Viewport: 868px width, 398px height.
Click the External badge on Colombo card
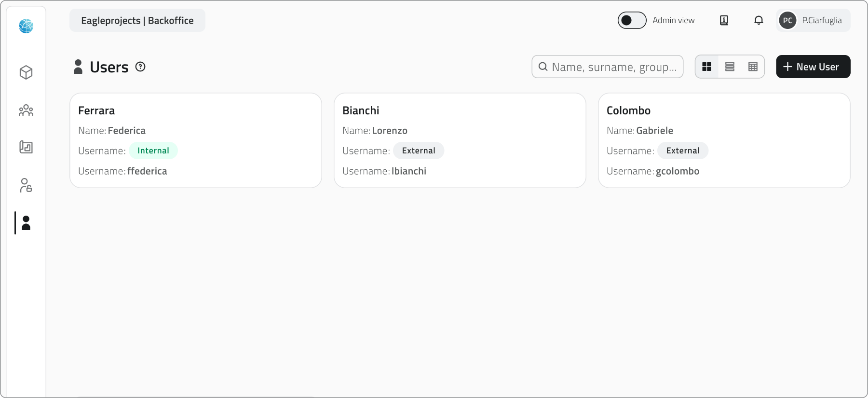(682, 151)
